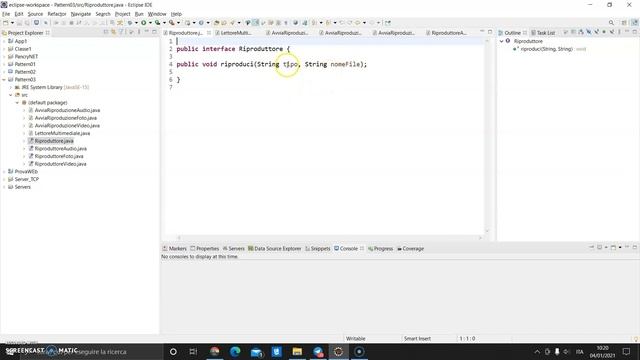Click the Project Explorer filter icon
Image resolution: width=640 pixels, height=360 pixels.
[x=122, y=32]
